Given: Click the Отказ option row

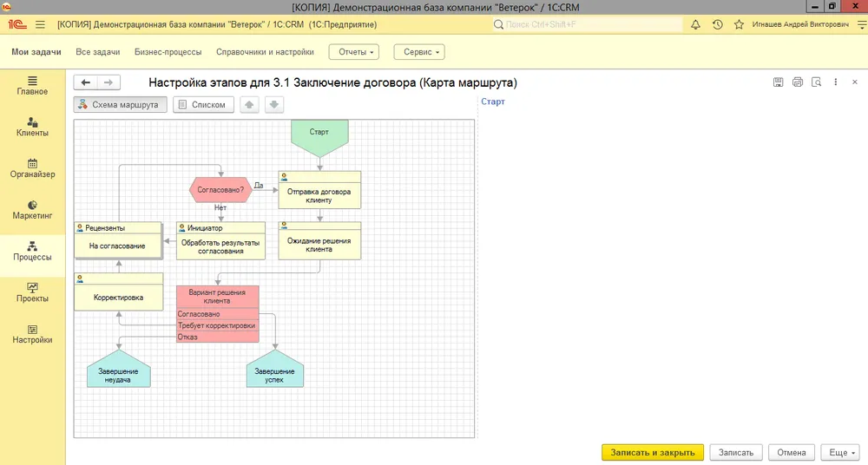Looking at the screenshot, I should (x=217, y=337).
